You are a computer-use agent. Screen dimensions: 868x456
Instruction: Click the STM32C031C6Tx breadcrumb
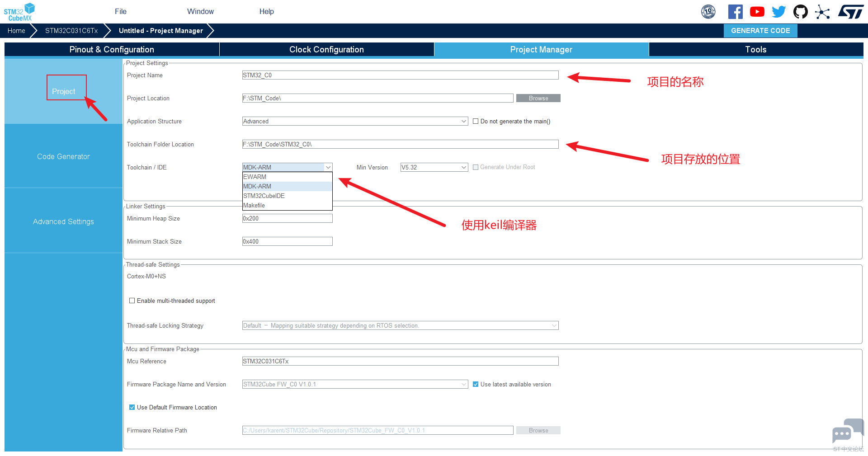click(71, 31)
